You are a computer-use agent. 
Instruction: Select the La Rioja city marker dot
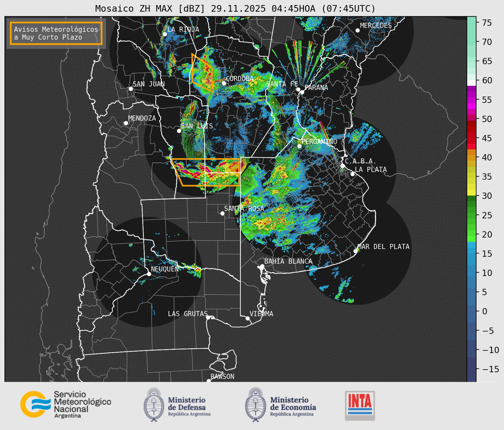tap(165, 34)
